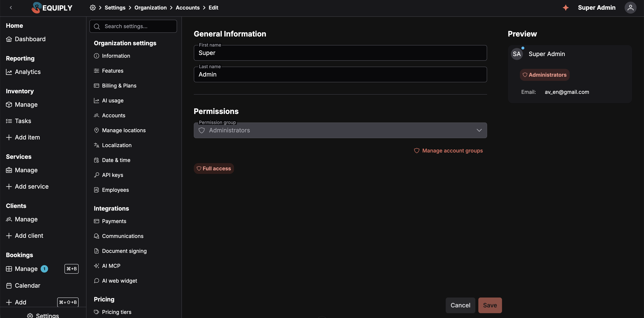Open Localization settings
This screenshot has height=318, width=644.
pos(113,145)
